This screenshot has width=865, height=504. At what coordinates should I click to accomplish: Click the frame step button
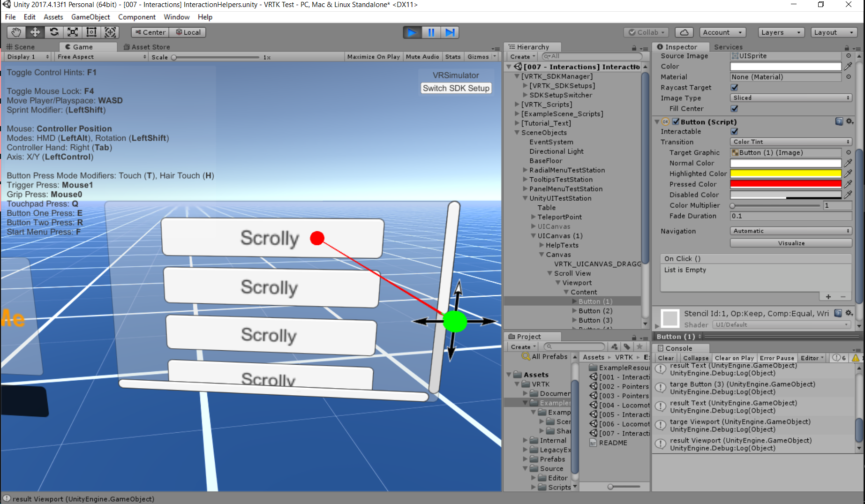pos(450,32)
